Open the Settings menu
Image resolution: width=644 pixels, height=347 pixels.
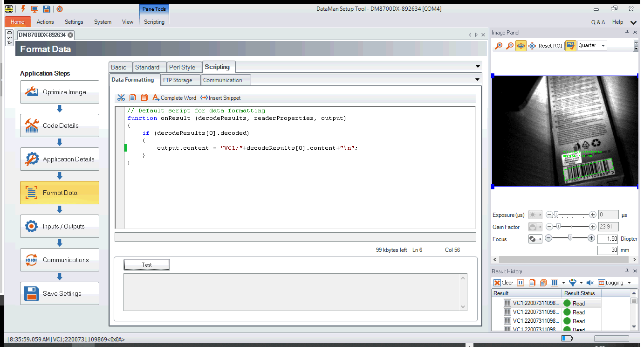pyautogui.click(x=74, y=22)
